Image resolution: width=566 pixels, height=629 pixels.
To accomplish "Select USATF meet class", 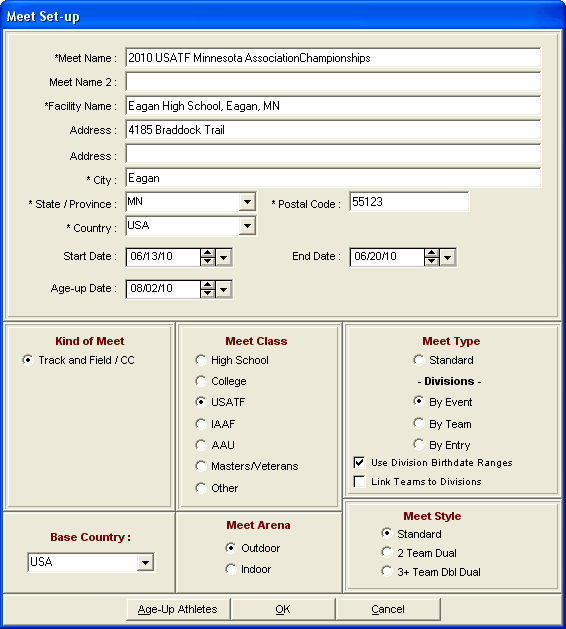I will point(201,402).
